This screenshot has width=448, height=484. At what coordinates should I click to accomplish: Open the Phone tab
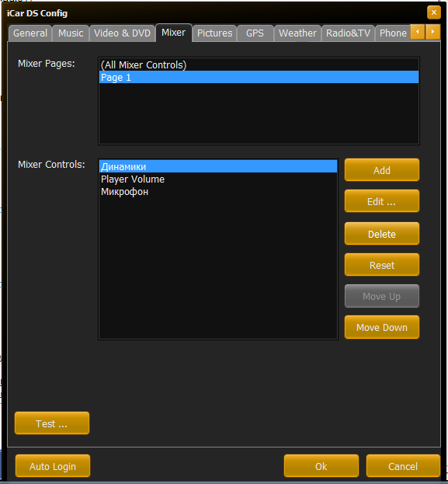[x=393, y=33]
